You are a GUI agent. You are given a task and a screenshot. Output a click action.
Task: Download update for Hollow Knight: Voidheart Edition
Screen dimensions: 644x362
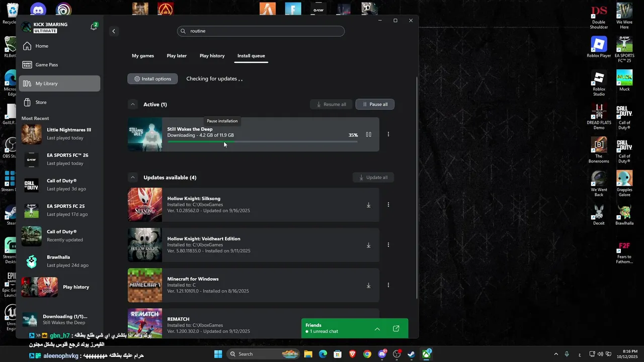click(x=368, y=245)
